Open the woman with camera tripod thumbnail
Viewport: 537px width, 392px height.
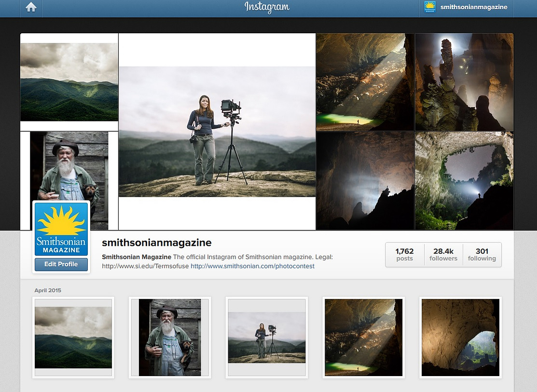click(x=267, y=338)
